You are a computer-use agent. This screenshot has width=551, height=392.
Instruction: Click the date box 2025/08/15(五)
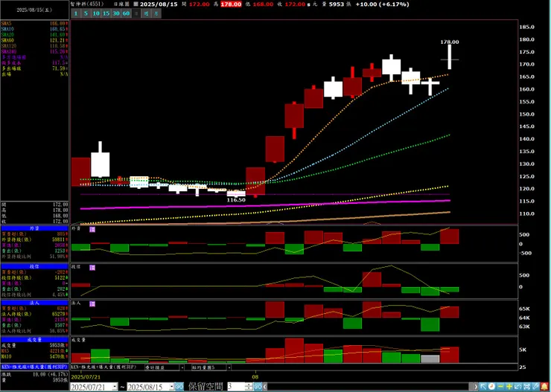34,10
